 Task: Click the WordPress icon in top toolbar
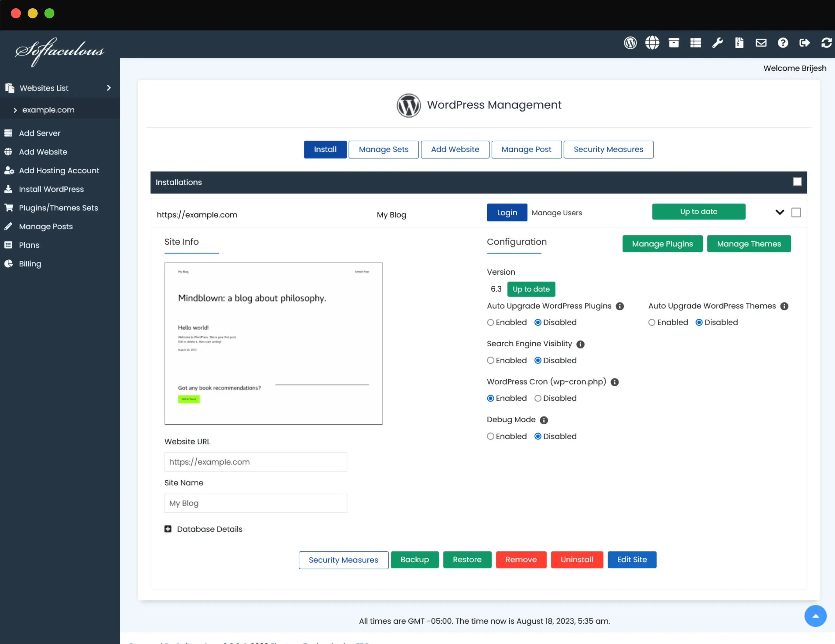coord(630,43)
